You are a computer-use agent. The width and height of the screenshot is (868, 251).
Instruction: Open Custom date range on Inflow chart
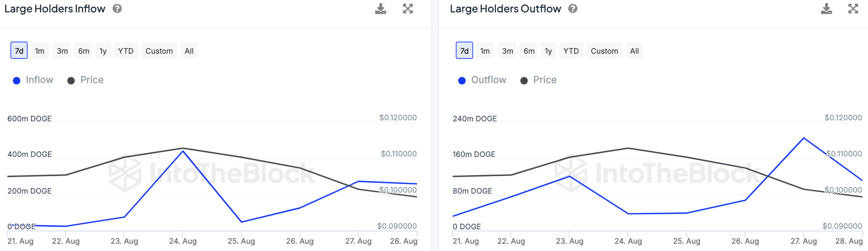point(159,51)
